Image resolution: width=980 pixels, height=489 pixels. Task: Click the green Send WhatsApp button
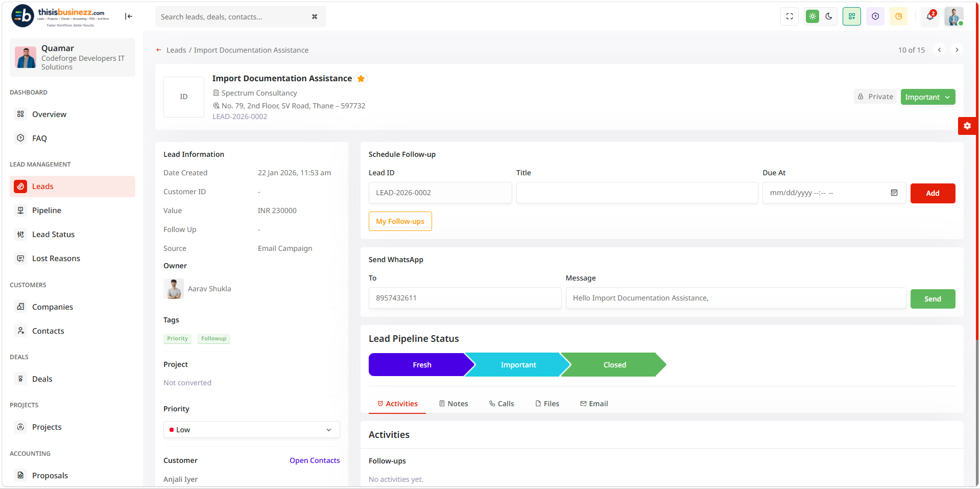[933, 299]
